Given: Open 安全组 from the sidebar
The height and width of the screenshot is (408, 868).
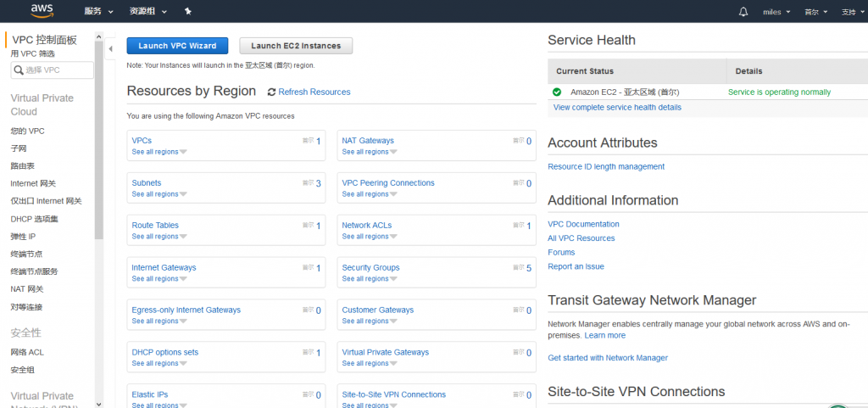Looking at the screenshot, I should click(x=22, y=370).
